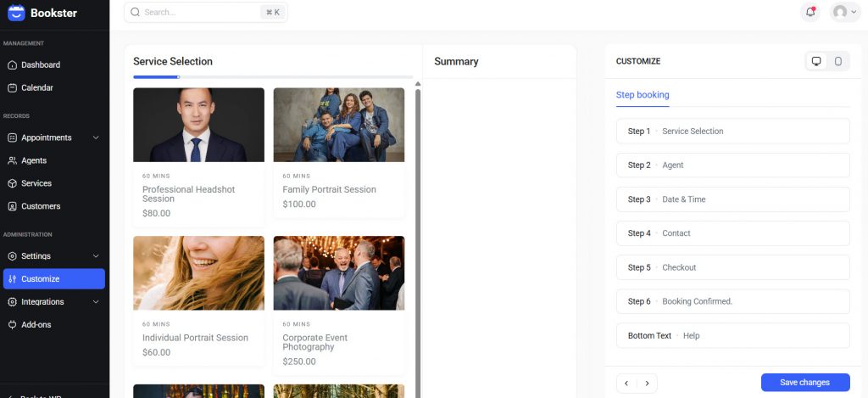This screenshot has height=398, width=868.
Task: Open Step 3 Date & Time settings
Action: coord(732,199)
